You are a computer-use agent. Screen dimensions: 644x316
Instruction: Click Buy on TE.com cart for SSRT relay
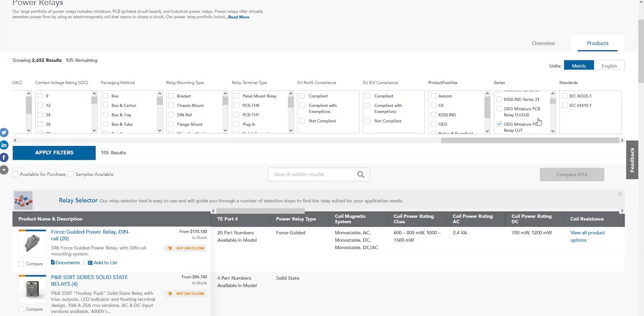(x=170, y=294)
